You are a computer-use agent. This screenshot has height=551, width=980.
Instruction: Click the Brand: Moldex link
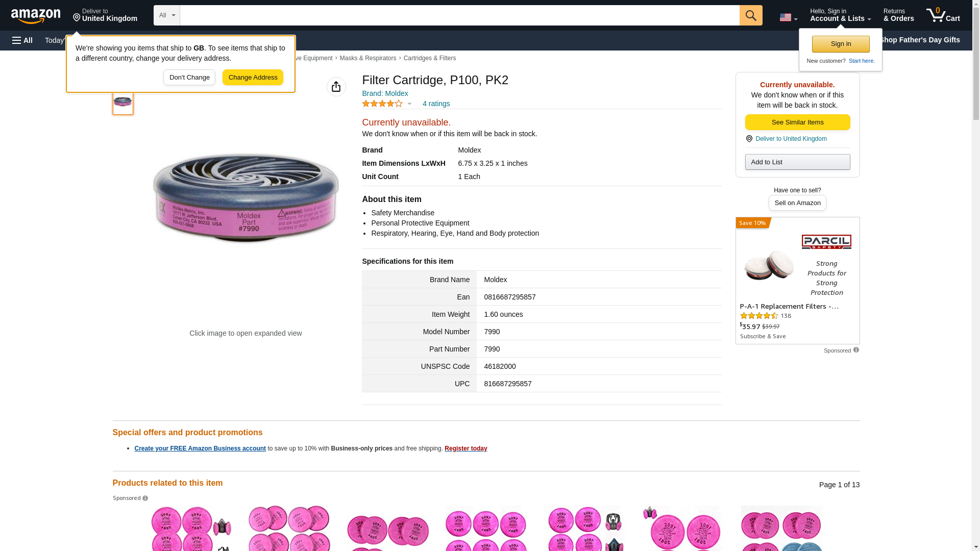click(385, 93)
